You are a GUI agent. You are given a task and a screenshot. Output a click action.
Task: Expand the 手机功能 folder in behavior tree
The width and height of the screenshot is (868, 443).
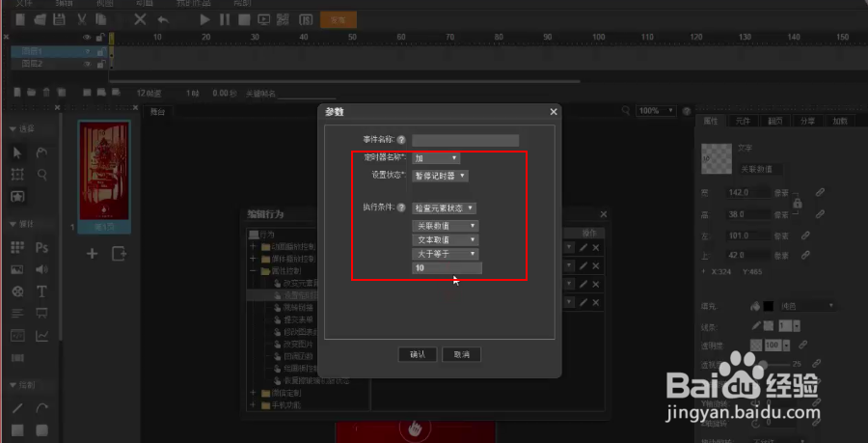coord(254,405)
